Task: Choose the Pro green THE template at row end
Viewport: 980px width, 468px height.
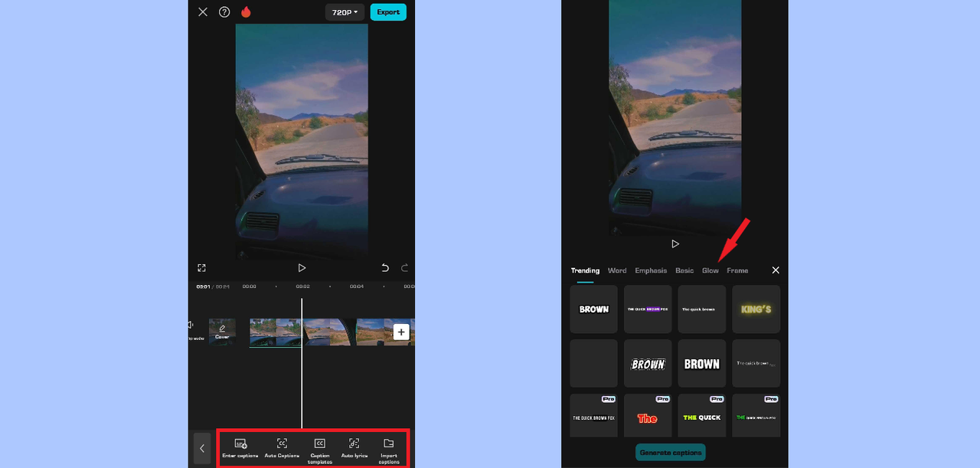Action: [x=756, y=416]
